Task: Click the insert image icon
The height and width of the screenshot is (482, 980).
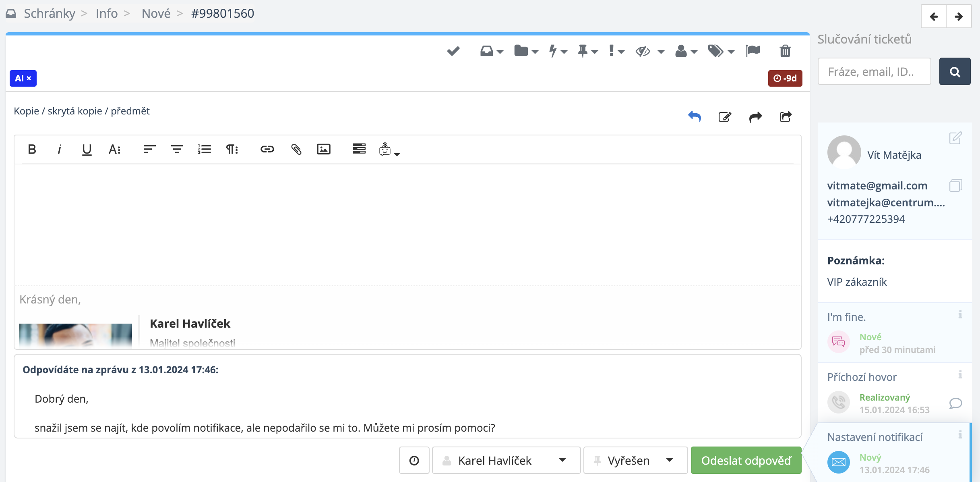Action: 323,150
